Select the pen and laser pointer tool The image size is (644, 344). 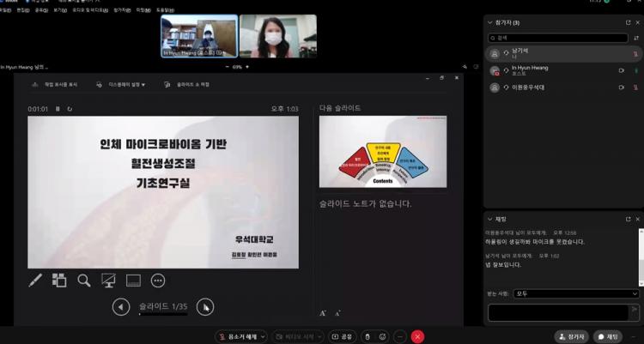[36, 280]
